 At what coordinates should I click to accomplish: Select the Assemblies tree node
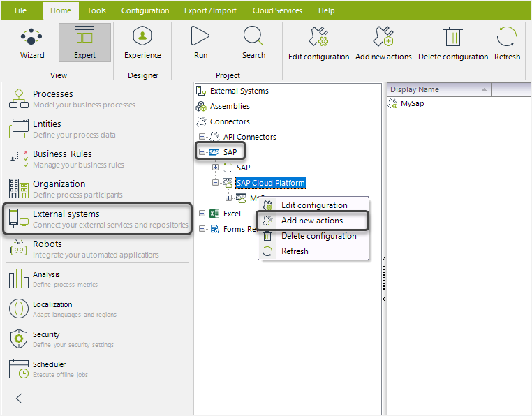230,106
